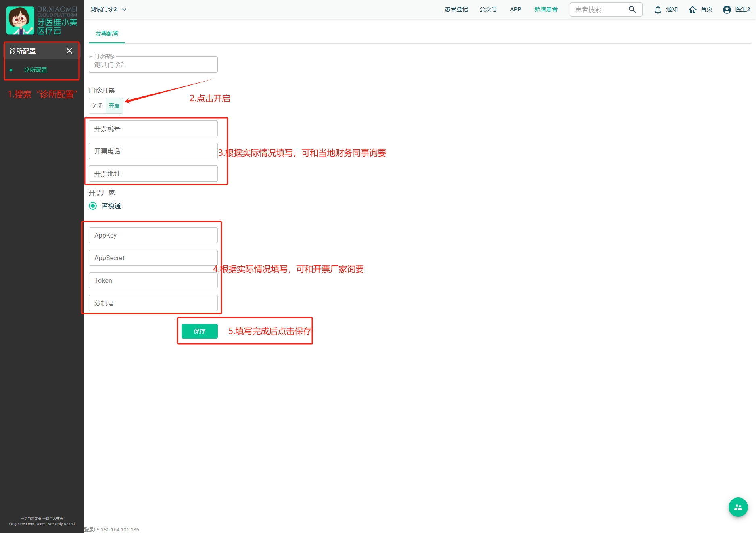The height and width of the screenshot is (533, 756).
Task: Select the 诺税通 radio button
Action: pos(93,206)
